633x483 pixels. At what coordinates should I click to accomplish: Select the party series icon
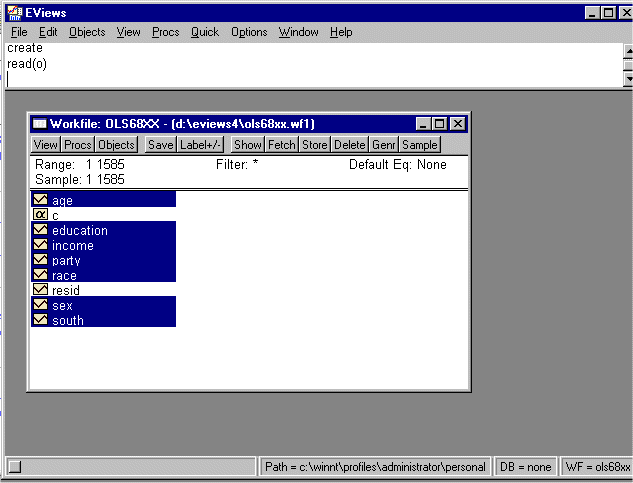point(40,260)
